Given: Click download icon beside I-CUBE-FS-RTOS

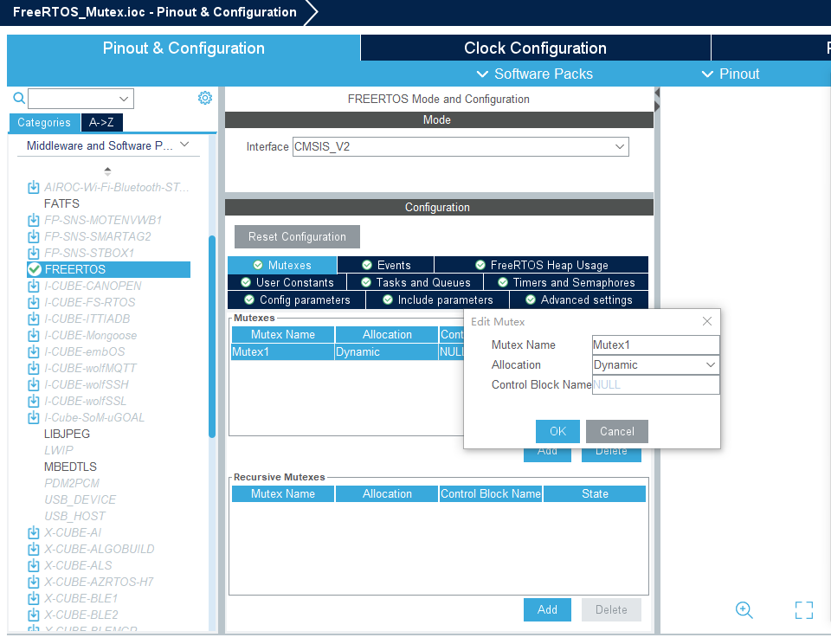Looking at the screenshot, I should (x=34, y=302).
